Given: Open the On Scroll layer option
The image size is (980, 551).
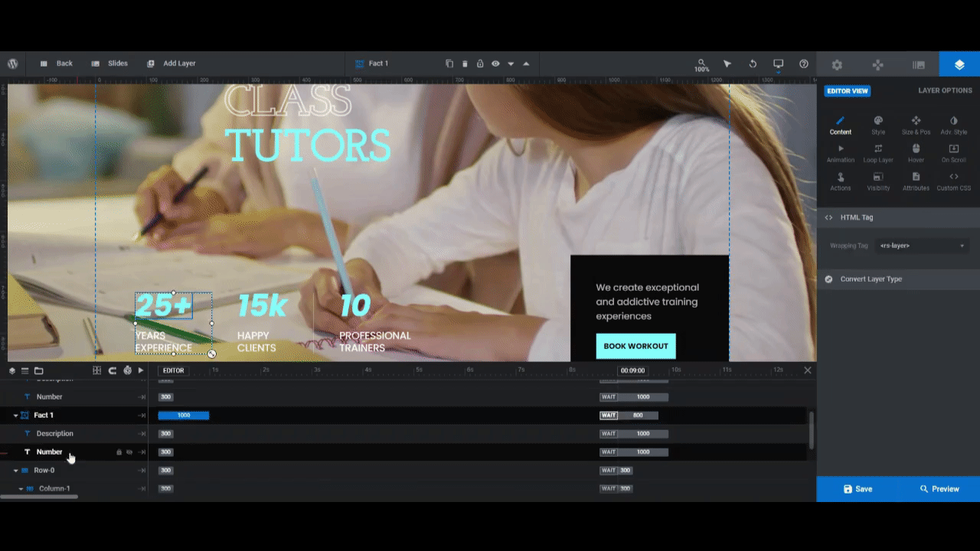Looking at the screenshot, I should click(x=954, y=154).
